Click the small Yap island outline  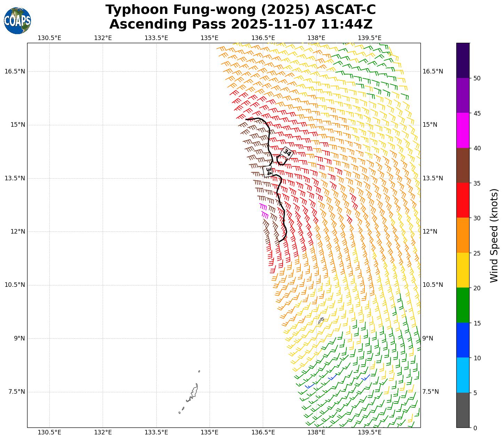coord(321,320)
